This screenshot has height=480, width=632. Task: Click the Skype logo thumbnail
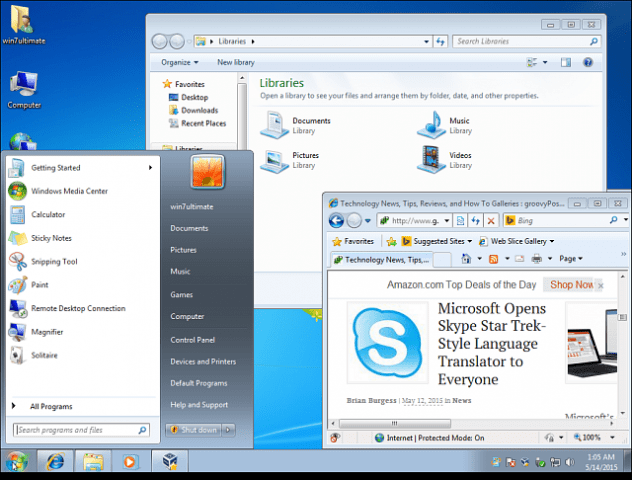click(388, 343)
